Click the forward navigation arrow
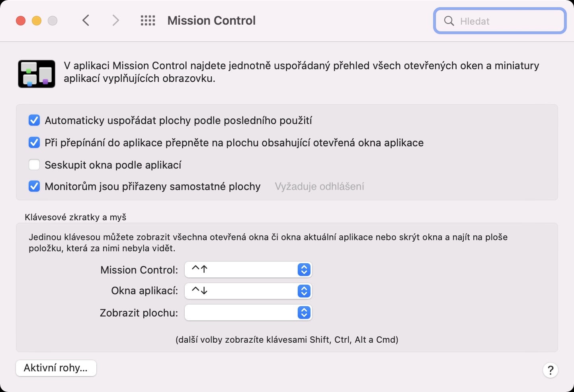Viewport: 574px width, 392px height. point(115,20)
